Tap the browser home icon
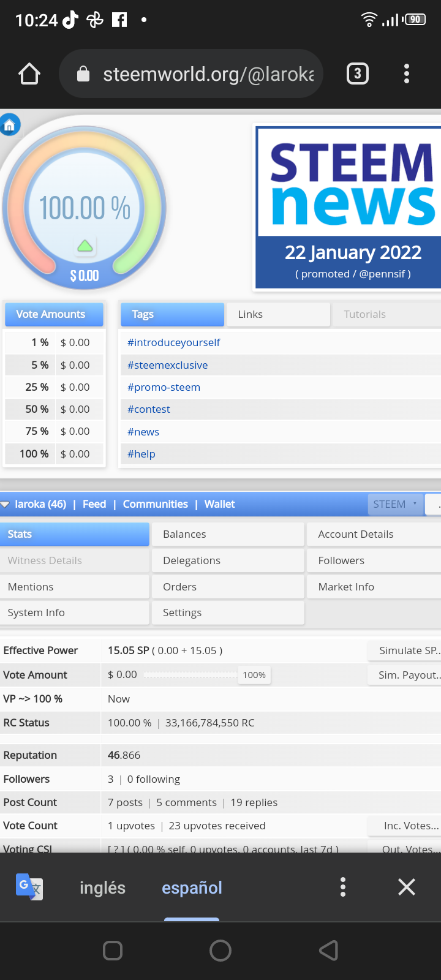Viewport: 441px width, 980px height. click(29, 74)
